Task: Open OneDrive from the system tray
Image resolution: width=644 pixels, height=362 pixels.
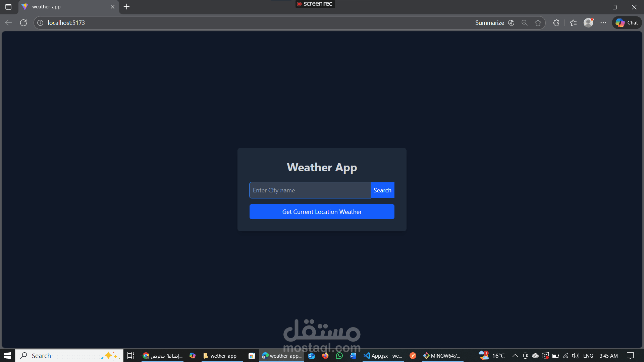Action: tap(535, 356)
